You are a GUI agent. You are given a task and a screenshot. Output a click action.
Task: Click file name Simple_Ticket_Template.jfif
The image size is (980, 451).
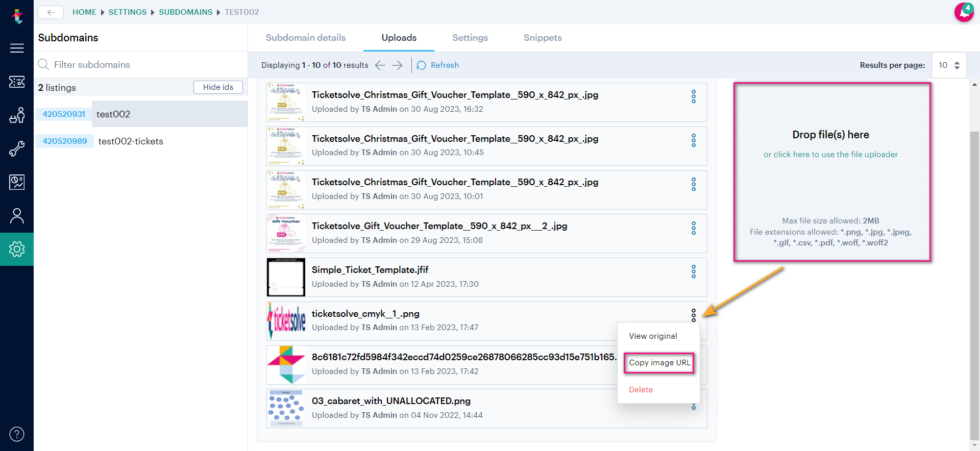tap(370, 270)
